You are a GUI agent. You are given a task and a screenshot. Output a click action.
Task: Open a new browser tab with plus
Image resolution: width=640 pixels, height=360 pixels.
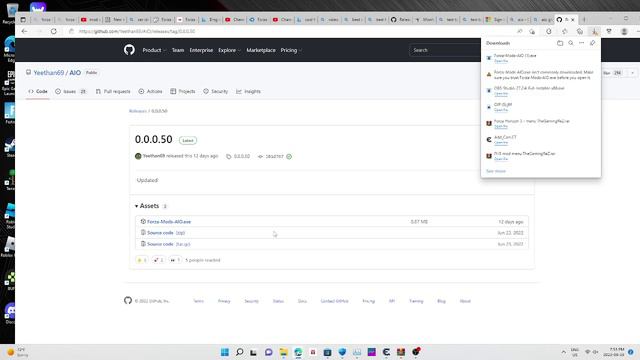(x=584, y=19)
